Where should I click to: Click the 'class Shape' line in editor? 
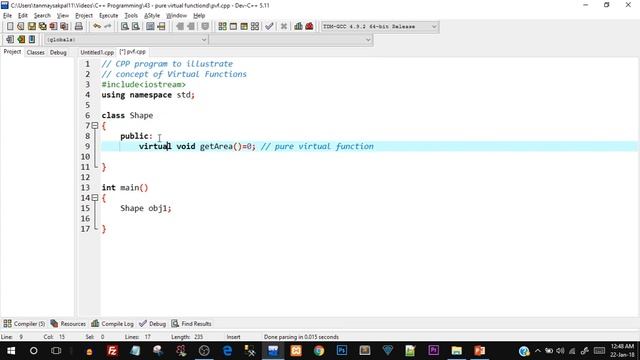pos(127,116)
